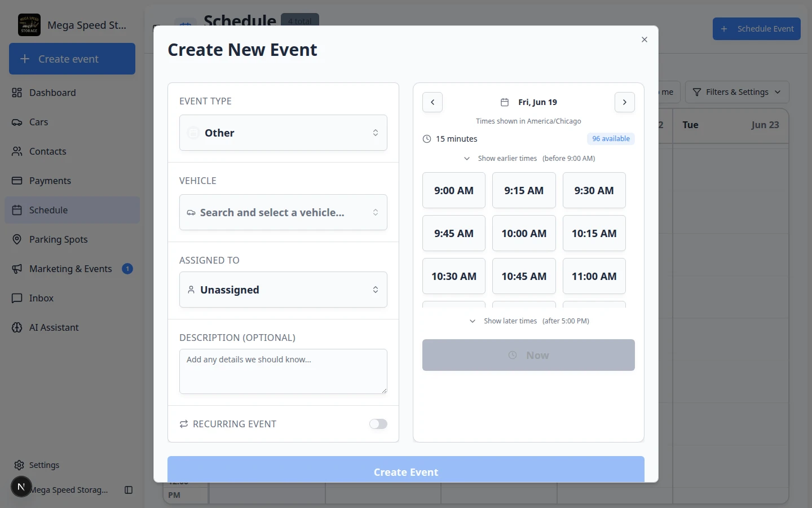Select the 9:30 AM time slot
812x508 pixels.
[594, 190]
